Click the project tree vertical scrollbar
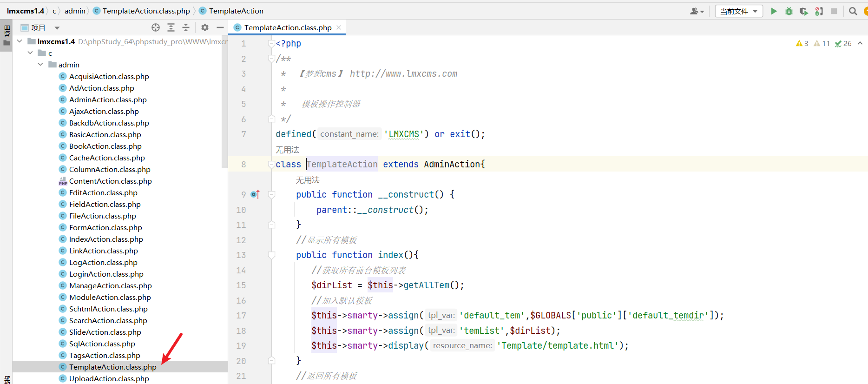Screen dimensions: 868x384 (x=225, y=102)
